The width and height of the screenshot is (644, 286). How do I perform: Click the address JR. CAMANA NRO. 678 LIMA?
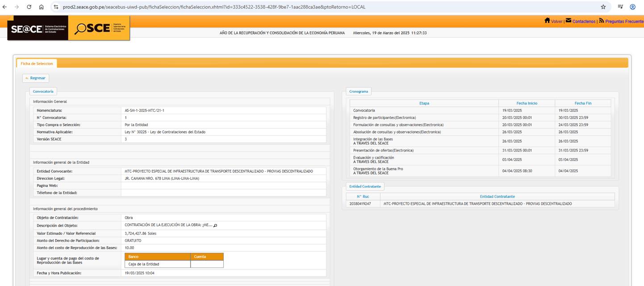point(162,178)
